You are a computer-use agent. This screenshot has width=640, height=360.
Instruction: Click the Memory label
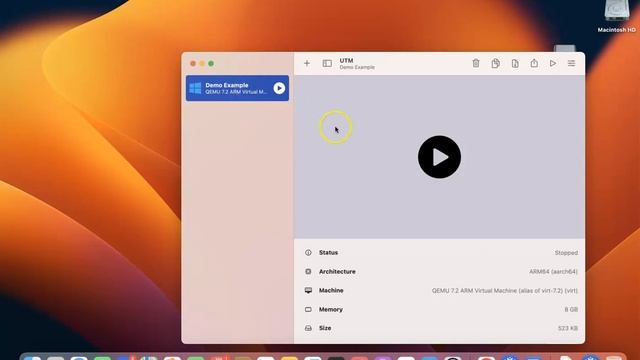(x=331, y=309)
